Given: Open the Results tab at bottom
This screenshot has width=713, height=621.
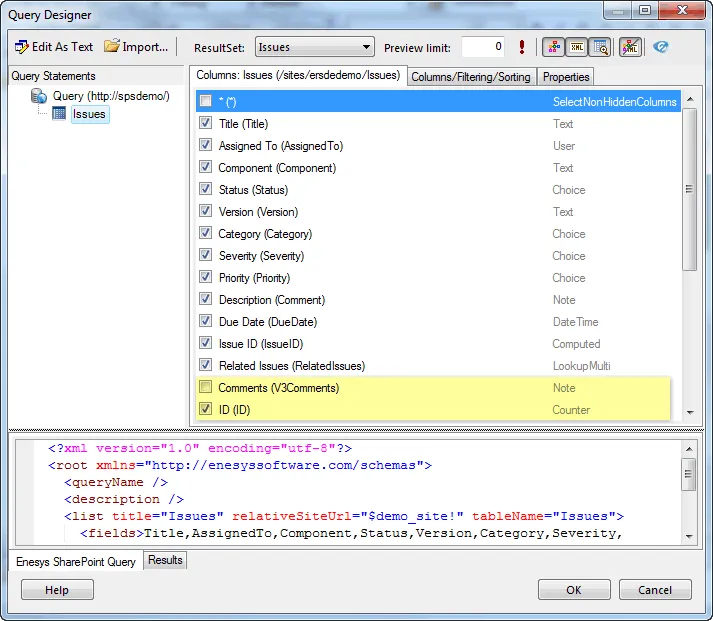Looking at the screenshot, I should [165, 561].
